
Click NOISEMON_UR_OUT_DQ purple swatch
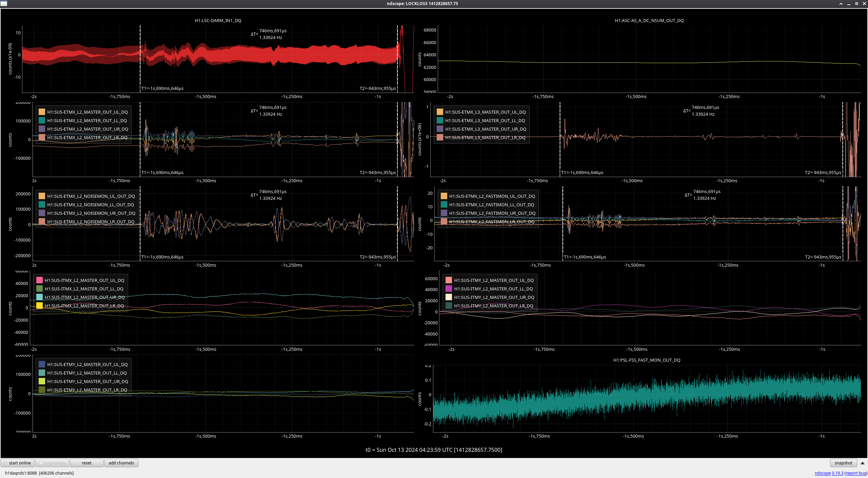tap(42, 213)
